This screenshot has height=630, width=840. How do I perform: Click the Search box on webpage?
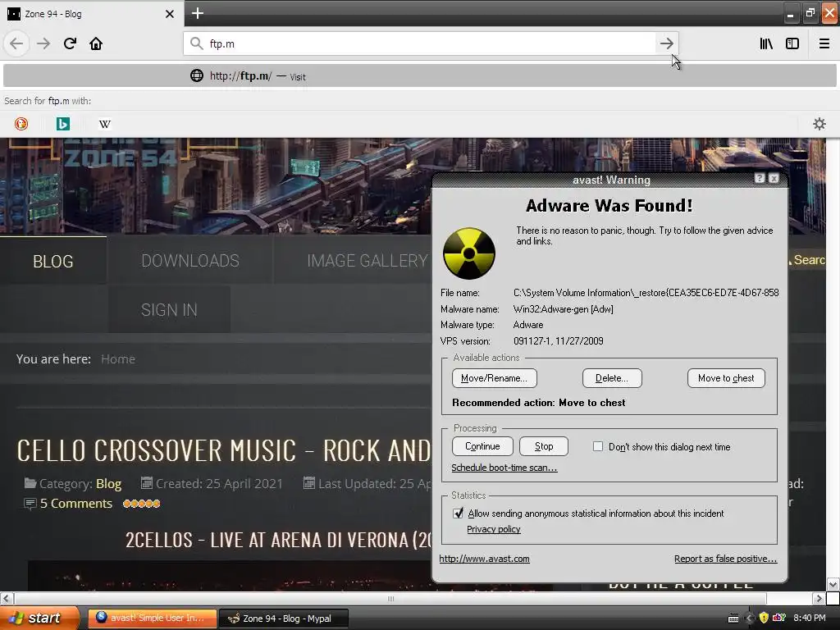[809, 260]
